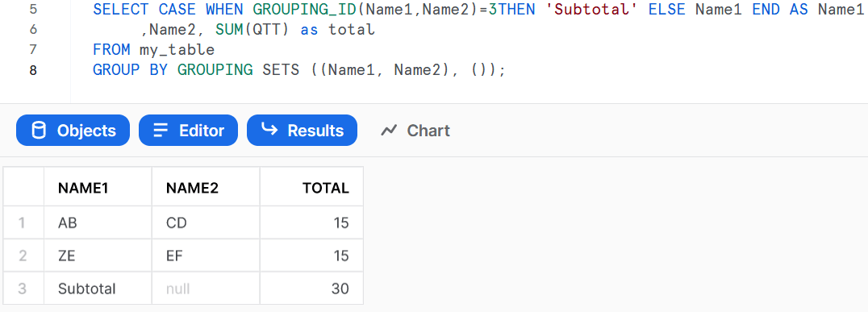
Task: Select the null cell in row 3
Action: [x=206, y=288]
